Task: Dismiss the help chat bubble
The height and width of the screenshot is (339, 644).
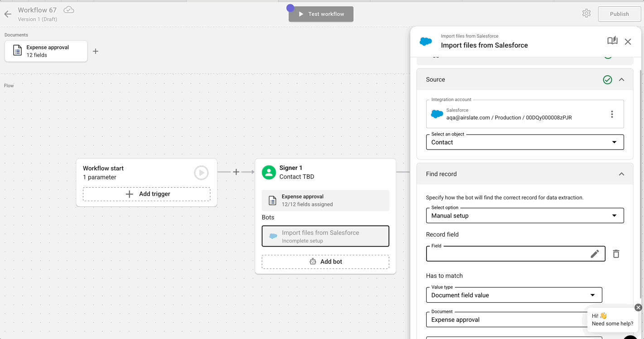Action: 639,307
